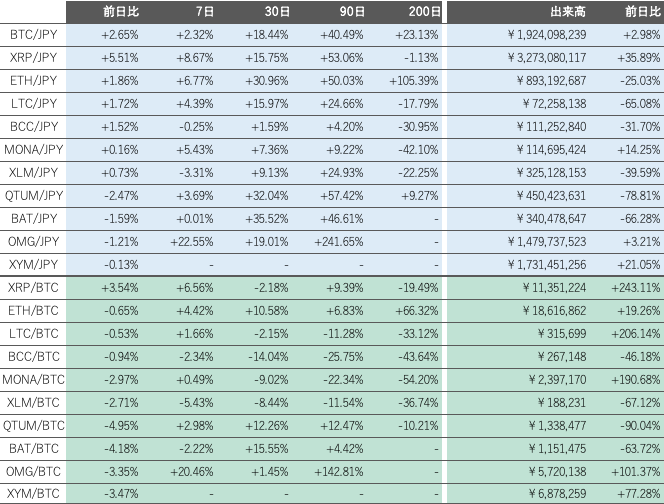Select the 200日 column header
664x504 pixels.
click(x=424, y=12)
